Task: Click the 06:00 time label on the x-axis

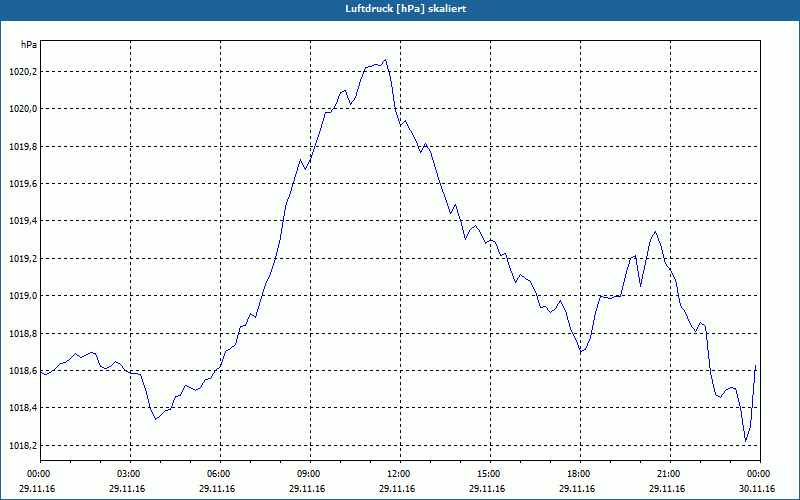Action: tap(220, 474)
